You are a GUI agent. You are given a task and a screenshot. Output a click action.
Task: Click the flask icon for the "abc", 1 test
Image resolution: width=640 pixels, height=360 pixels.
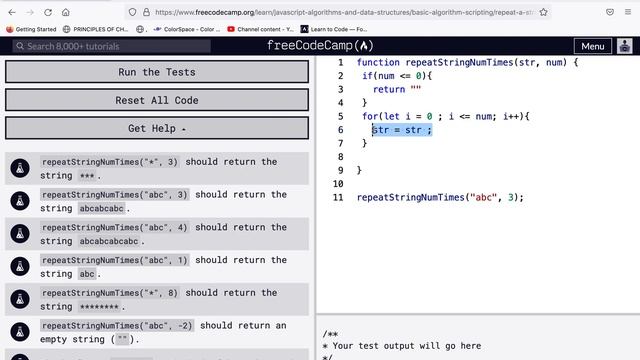point(20,267)
